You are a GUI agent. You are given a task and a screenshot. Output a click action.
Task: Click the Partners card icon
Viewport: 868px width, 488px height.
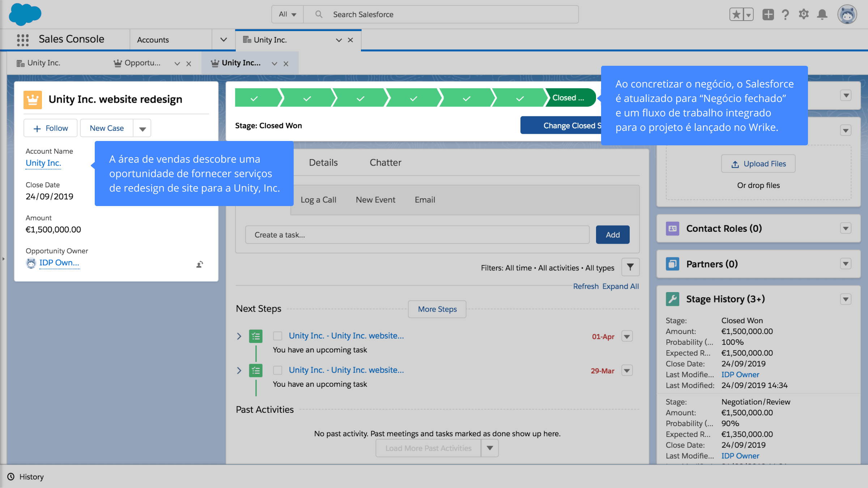(x=673, y=264)
